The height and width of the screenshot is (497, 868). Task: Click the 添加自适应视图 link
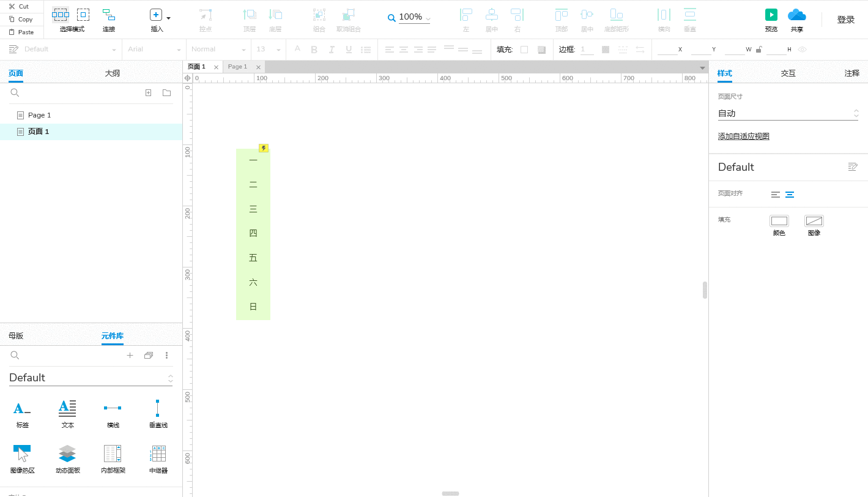click(744, 136)
